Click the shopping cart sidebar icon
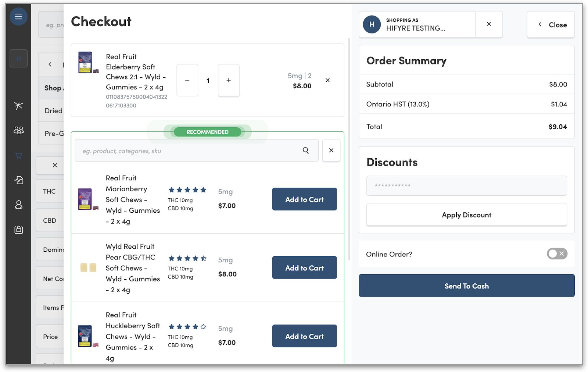Screen dimensions: 588x372 click(18, 155)
